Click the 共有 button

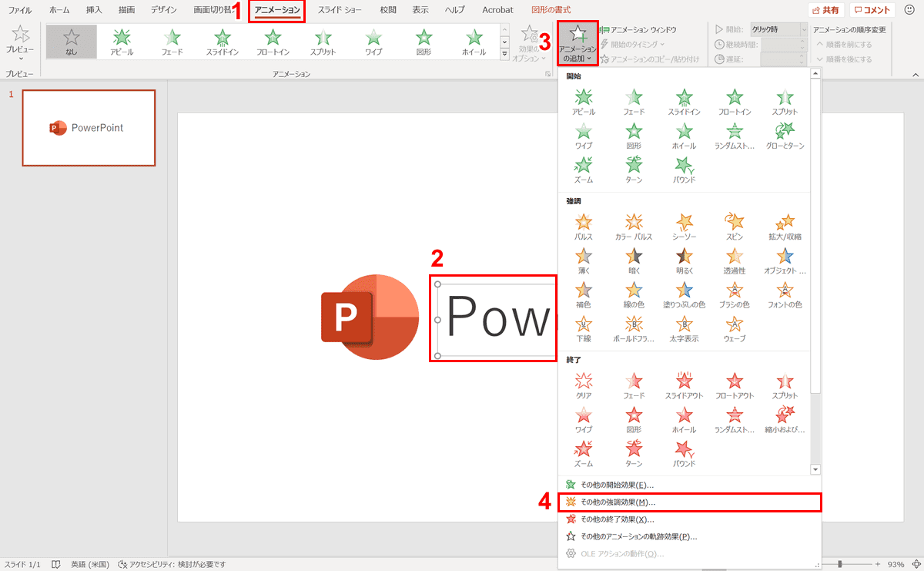coord(826,11)
